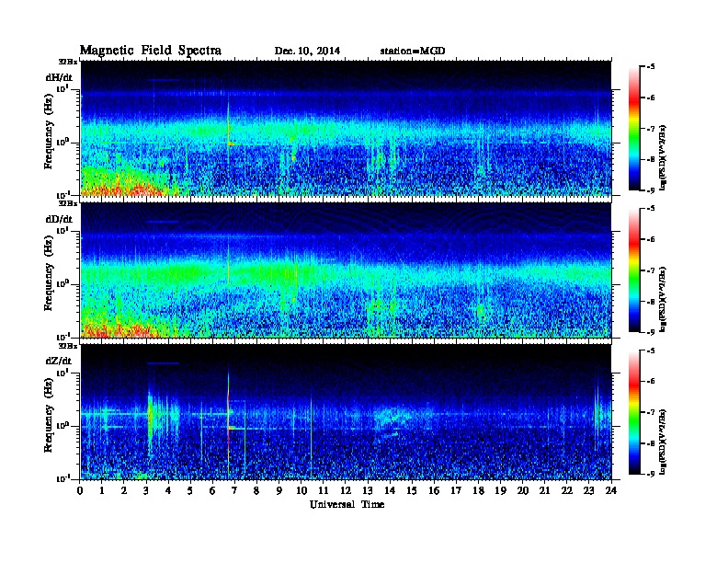Screen dimensions: 728x563
Task: Click log(PSD) units label beside dH/dt colorbar
Action: pyautogui.click(x=664, y=157)
